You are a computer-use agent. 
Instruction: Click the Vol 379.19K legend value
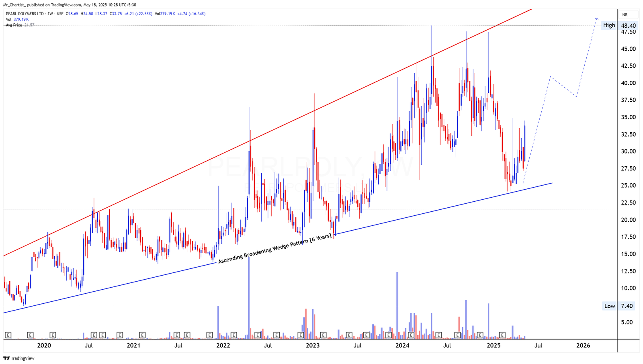pos(18,19)
